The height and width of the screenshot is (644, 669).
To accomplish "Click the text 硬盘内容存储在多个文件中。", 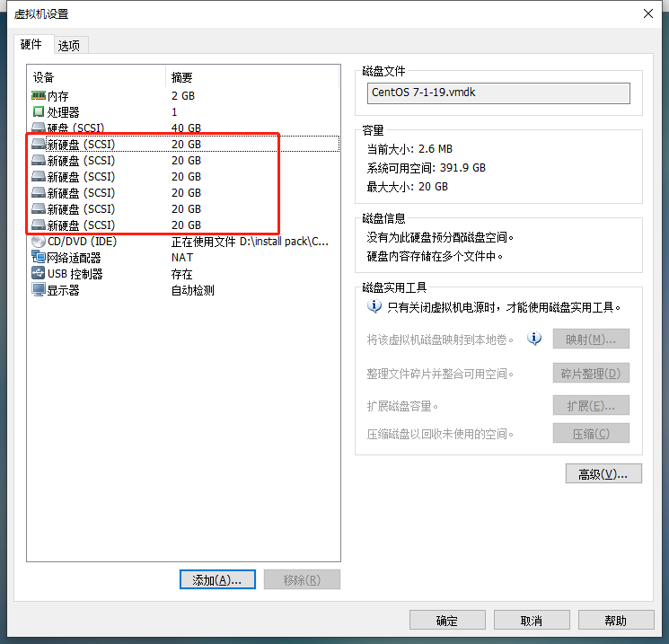I will tap(436, 256).
